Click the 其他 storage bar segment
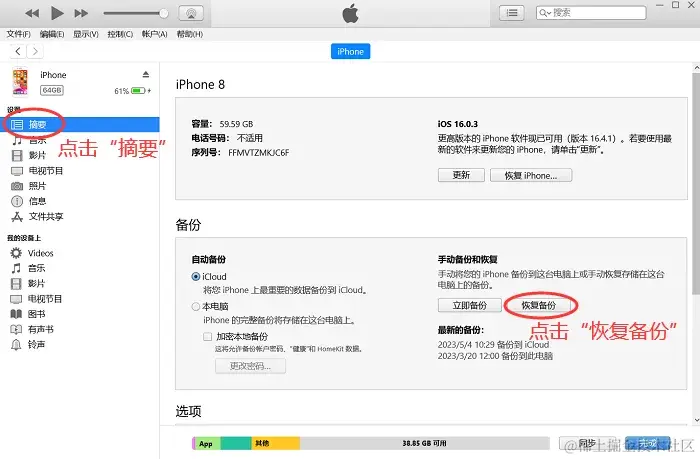The width and height of the screenshot is (700, 459). pos(275,443)
